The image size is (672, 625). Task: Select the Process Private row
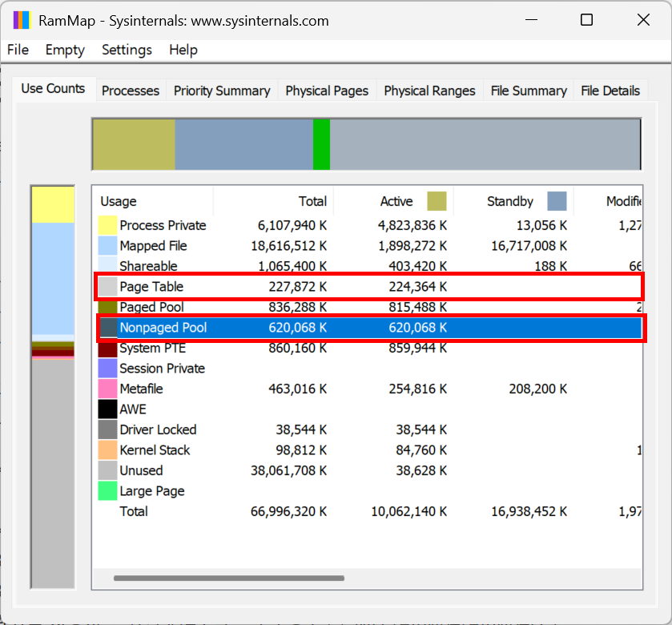tap(368, 225)
